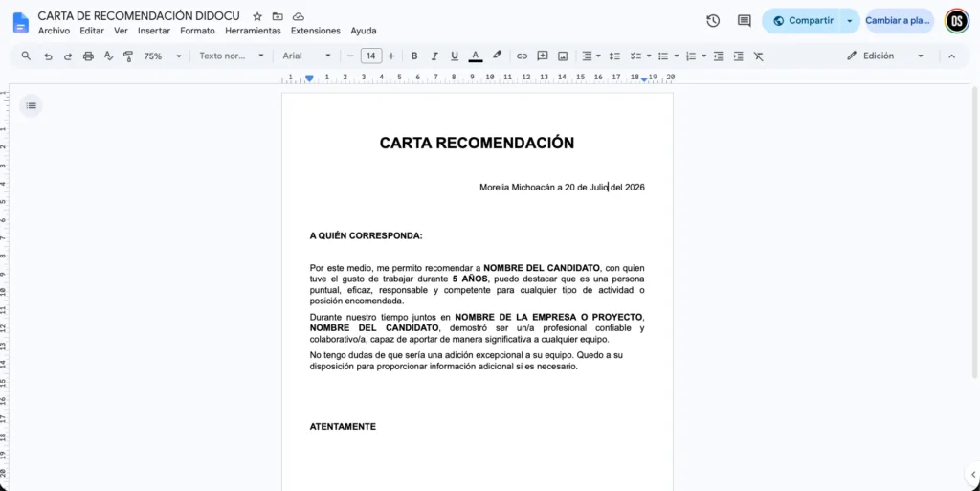Image resolution: width=980 pixels, height=491 pixels.
Task: Click the move to folder icon
Action: 278,16
